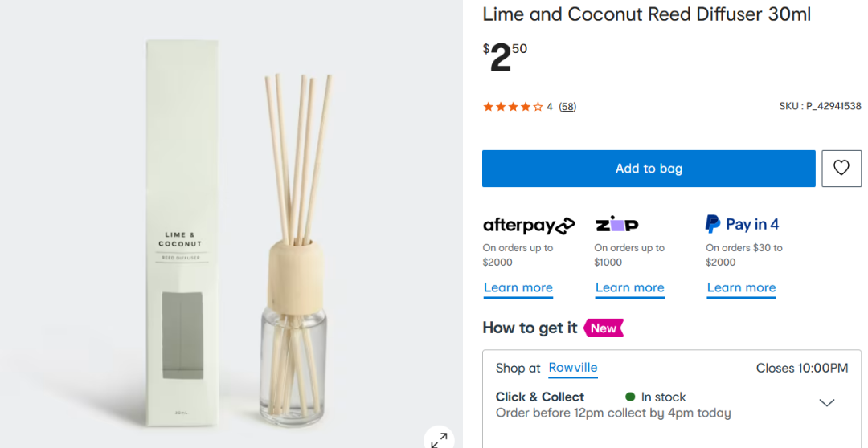Add product to wishlist with heart icon

841,168
